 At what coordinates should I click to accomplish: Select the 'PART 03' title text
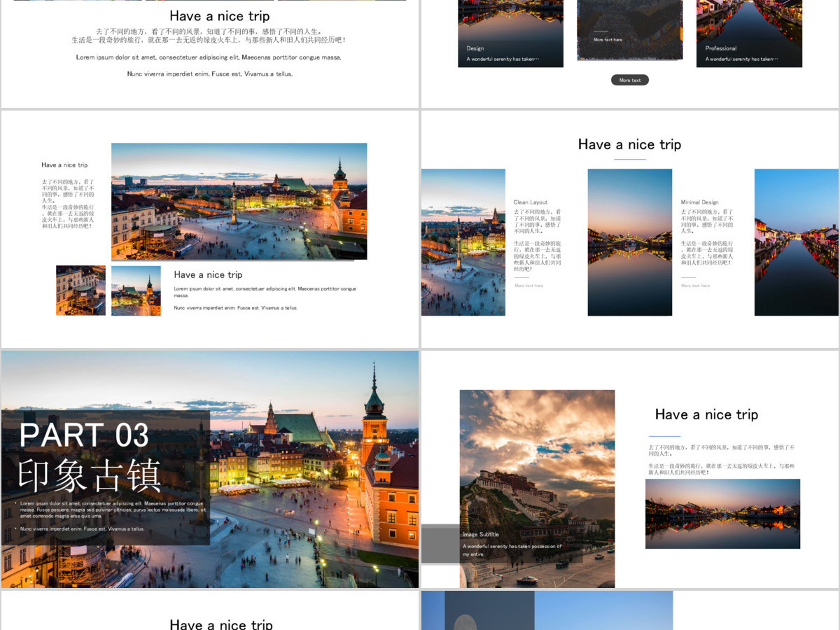pyautogui.click(x=84, y=435)
